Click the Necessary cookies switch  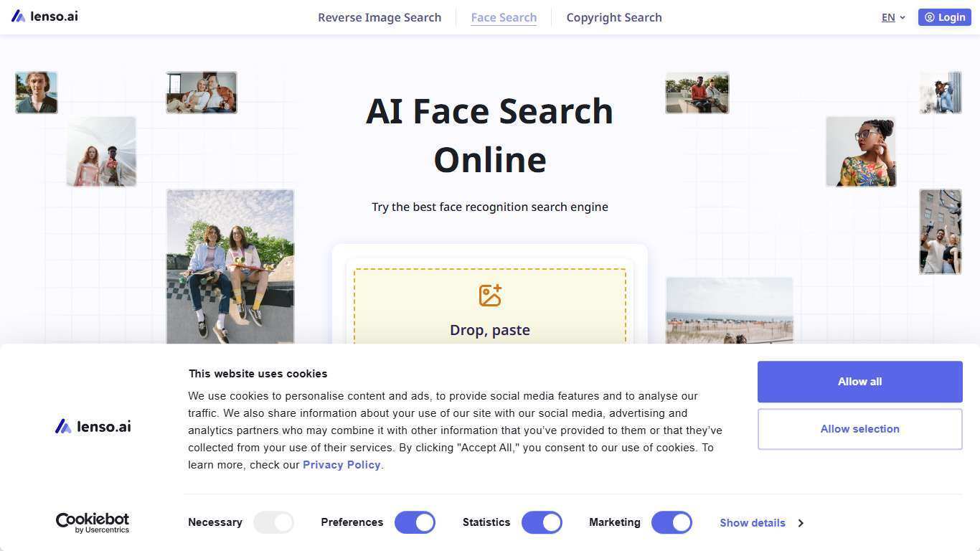(273, 522)
